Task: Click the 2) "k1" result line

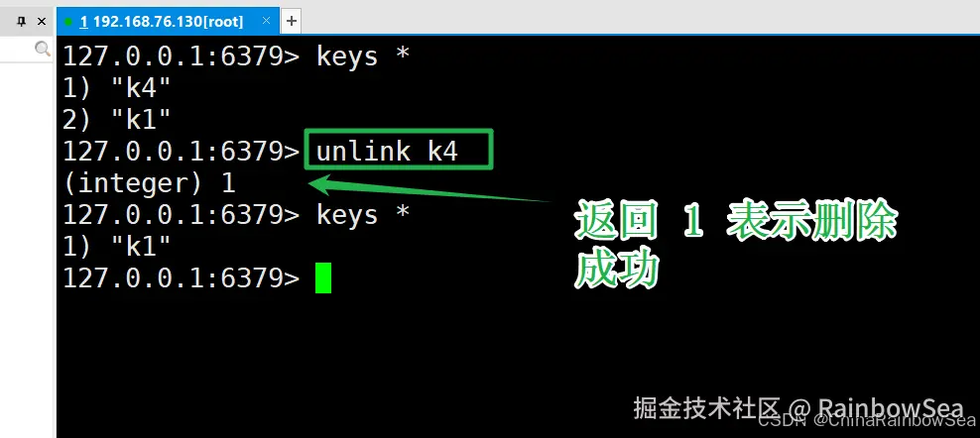Action: point(117,119)
